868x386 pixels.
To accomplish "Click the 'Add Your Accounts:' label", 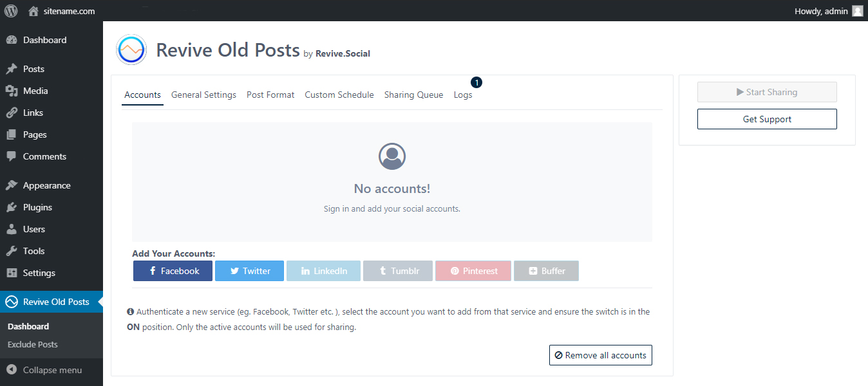I will click(174, 253).
